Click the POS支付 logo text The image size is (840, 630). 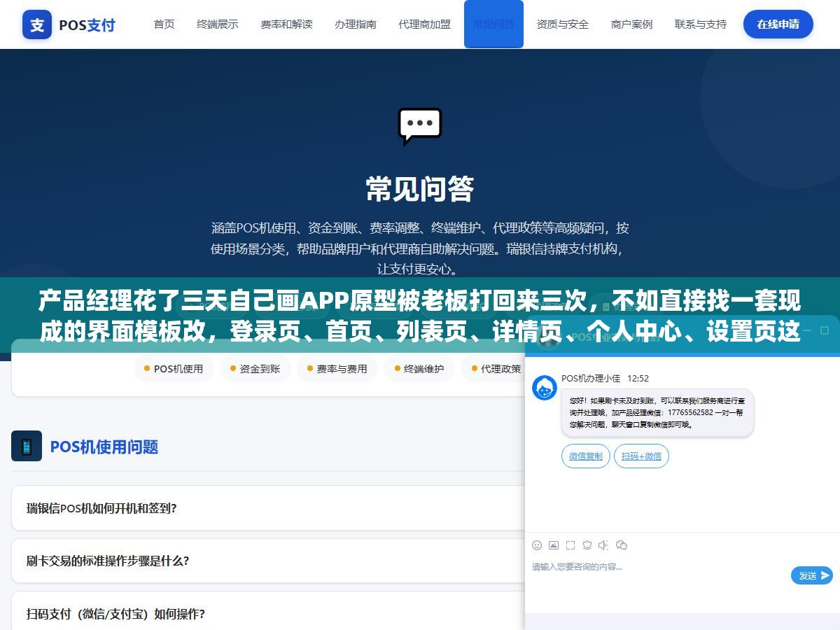[x=87, y=25]
